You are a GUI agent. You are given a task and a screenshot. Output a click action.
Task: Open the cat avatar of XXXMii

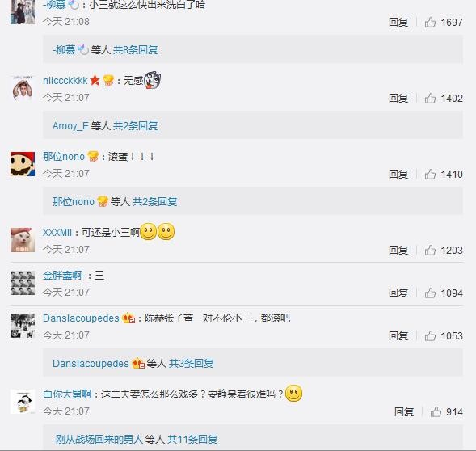pos(23,240)
